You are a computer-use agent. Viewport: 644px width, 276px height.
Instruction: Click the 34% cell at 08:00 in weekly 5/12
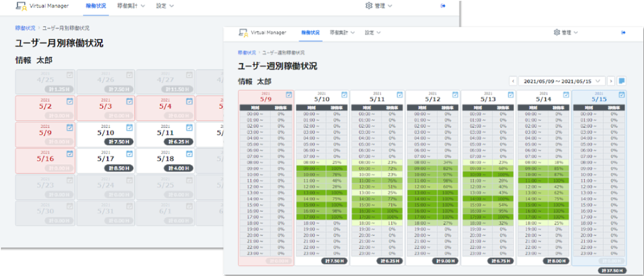(448, 162)
